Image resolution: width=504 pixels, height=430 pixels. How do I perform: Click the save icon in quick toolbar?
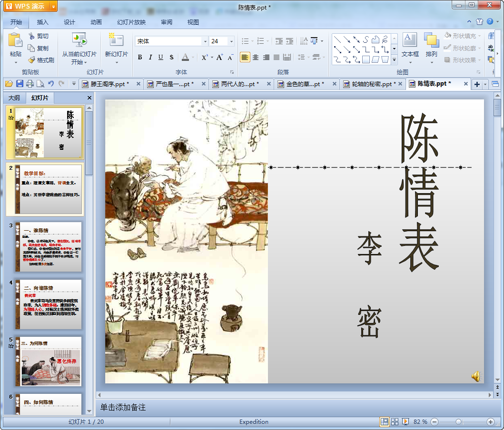[x=20, y=84]
